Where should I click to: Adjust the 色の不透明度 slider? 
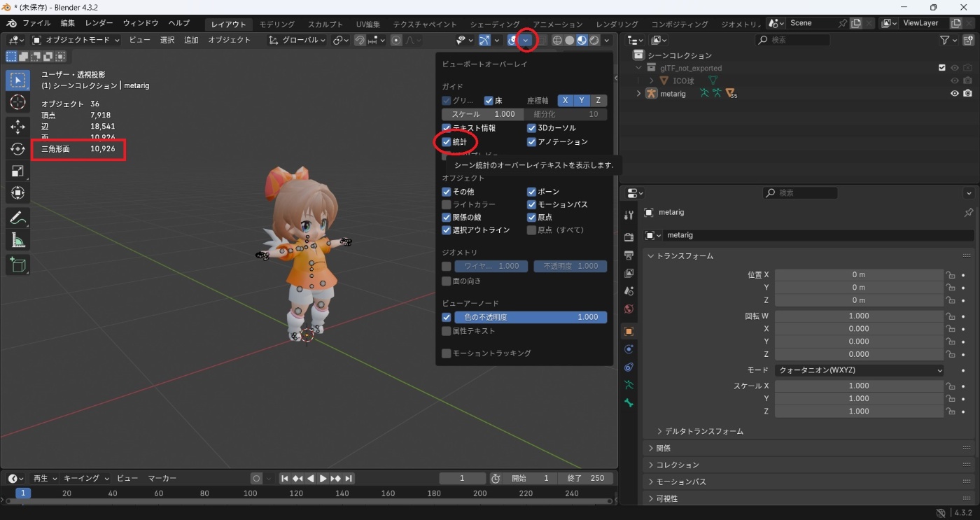tap(530, 317)
